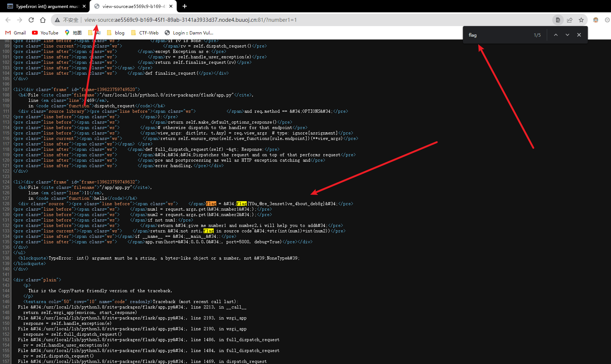
Task: Bookmark this page with the star
Action: pyautogui.click(x=581, y=20)
